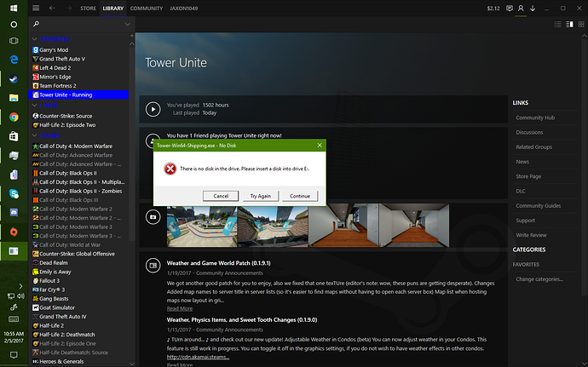Open the cdn.akamai.steams link
This screenshot has width=588, height=367.
point(198,357)
